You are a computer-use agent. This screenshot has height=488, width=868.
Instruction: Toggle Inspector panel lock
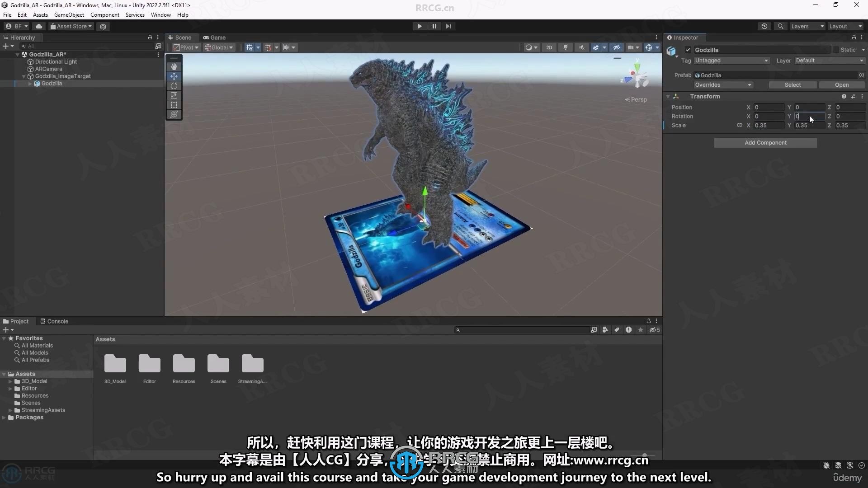pyautogui.click(x=854, y=37)
